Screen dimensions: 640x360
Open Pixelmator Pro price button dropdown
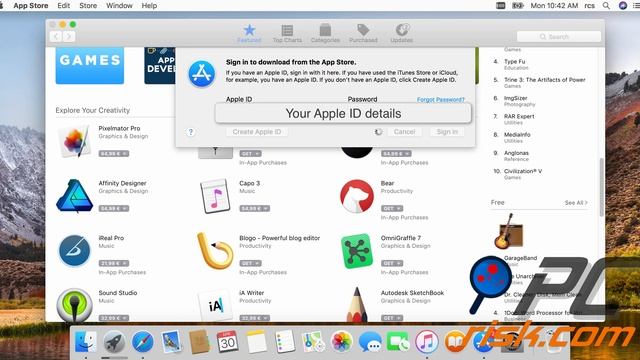click(x=113, y=154)
